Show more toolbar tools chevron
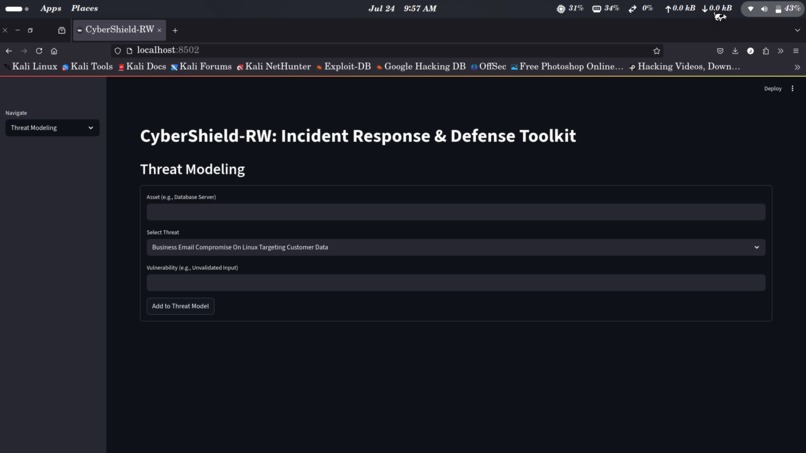This screenshot has height=453, width=806. [780, 51]
